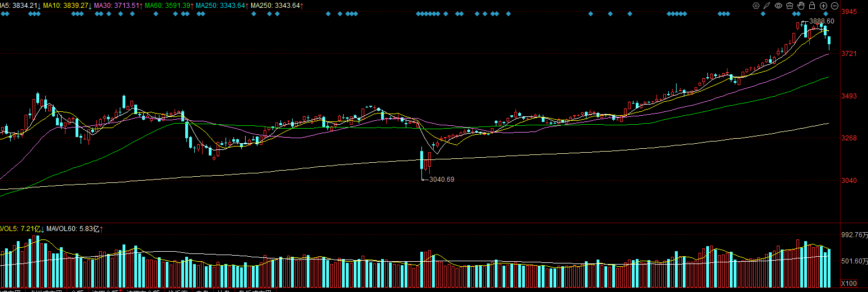Open the toolbox briefcase icon
868x292 pixels.
pos(790,6)
